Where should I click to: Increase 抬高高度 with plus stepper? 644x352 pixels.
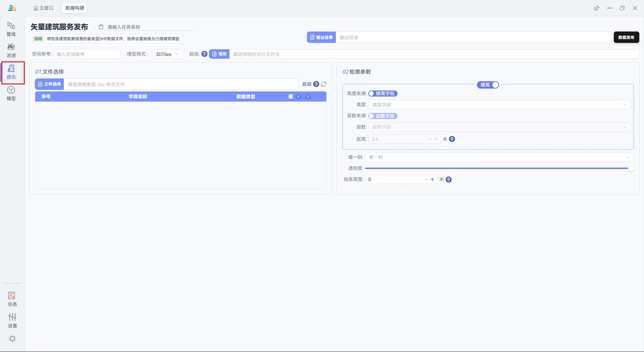[x=432, y=179]
